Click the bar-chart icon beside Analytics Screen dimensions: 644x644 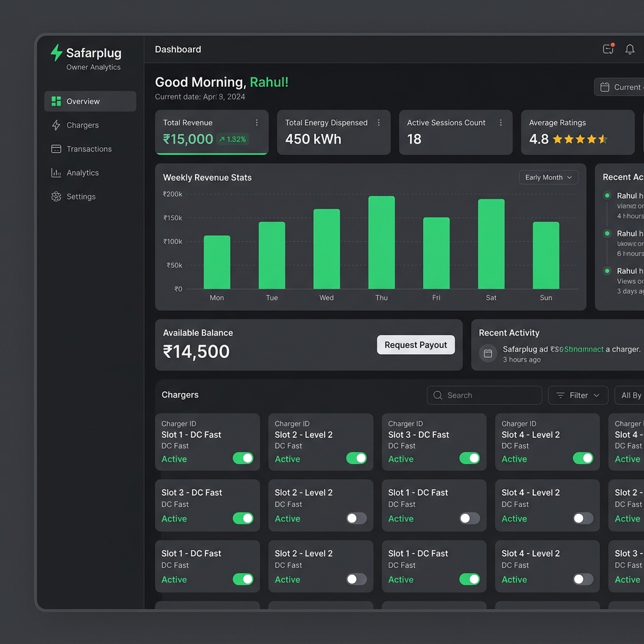[56, 172]
